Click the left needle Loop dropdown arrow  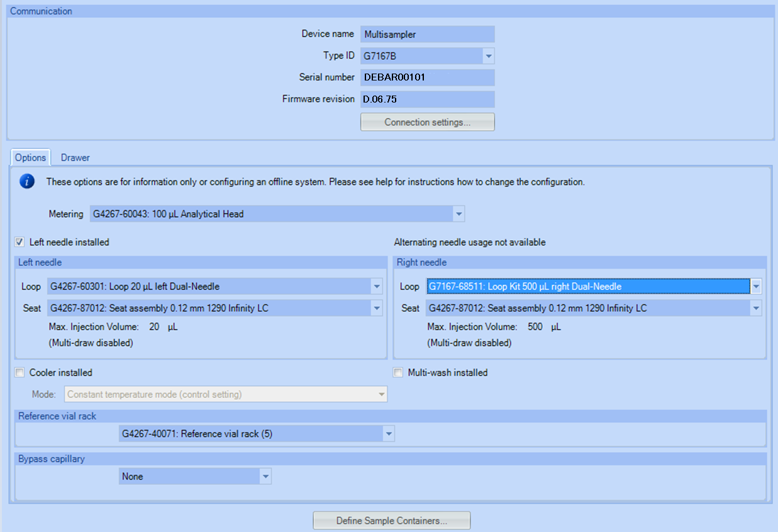[377, 286]
